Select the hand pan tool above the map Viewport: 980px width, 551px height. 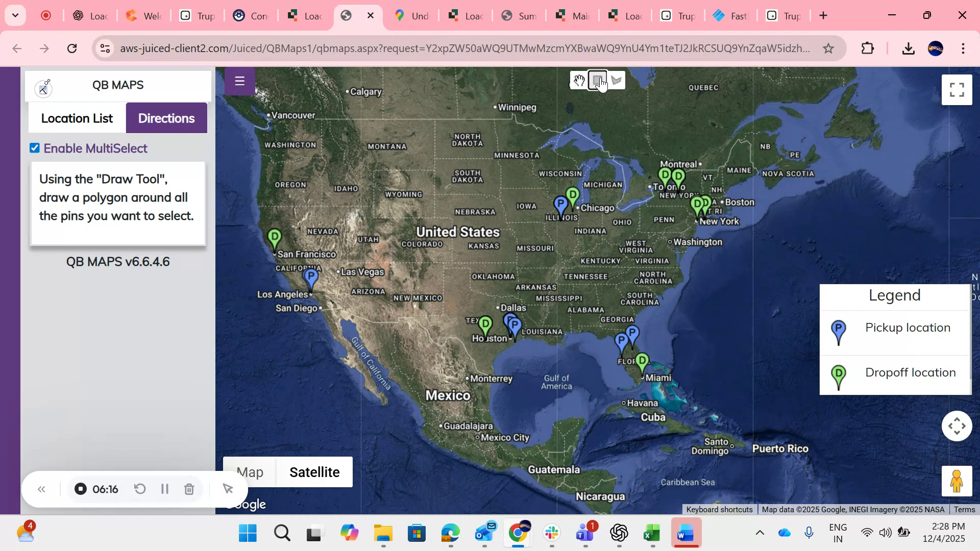(579, 80)
